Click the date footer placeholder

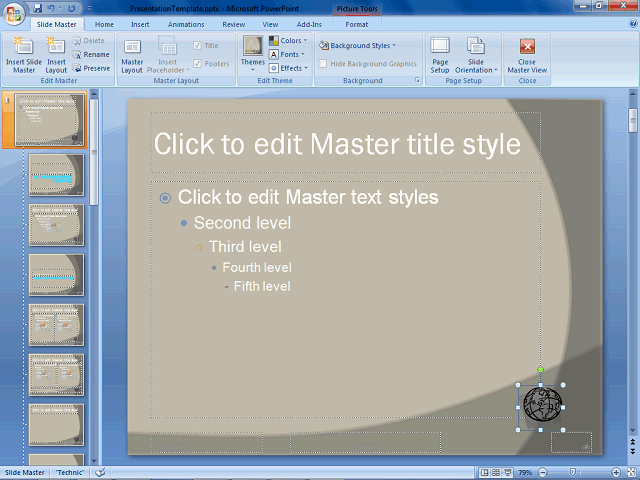[207, 443]
